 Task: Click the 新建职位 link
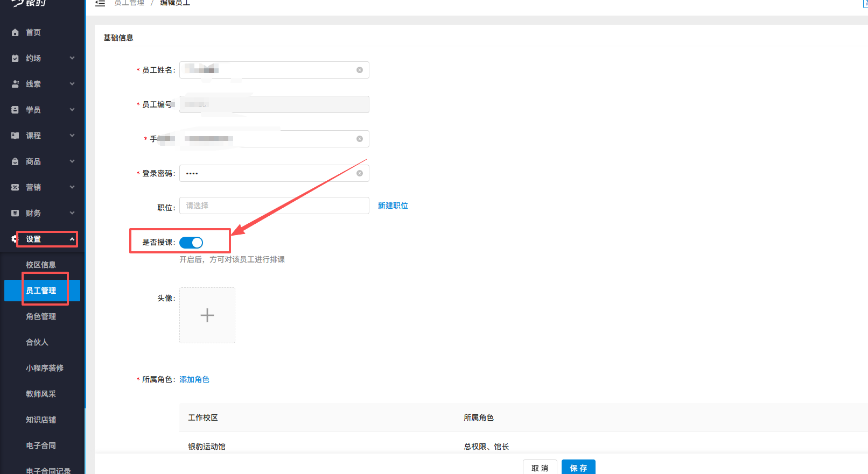(393, 206)
